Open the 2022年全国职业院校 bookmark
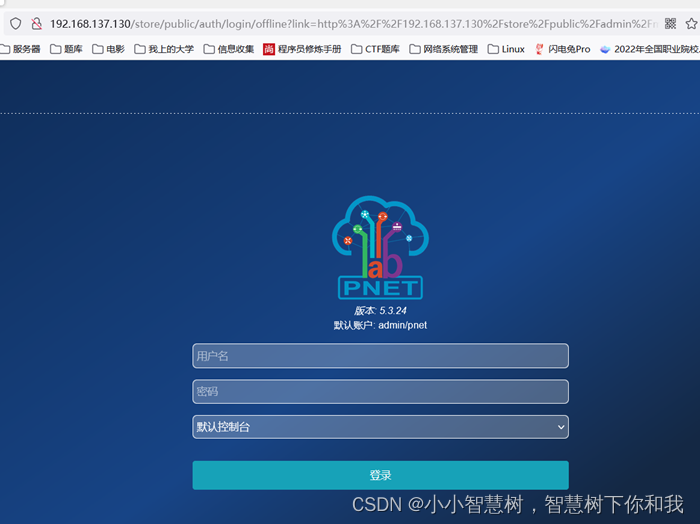Image resolution: width=700 pixels, height=524 pixels. pos(650,49)
